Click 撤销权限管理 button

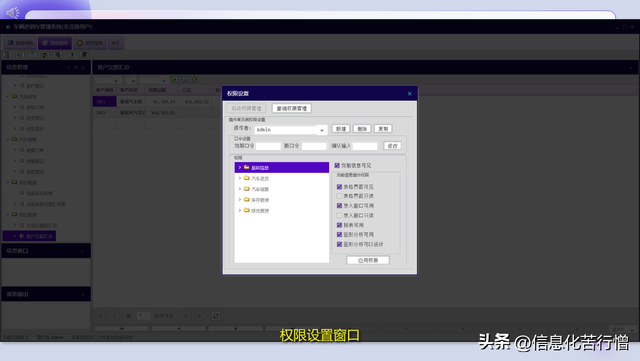point(291,108)
